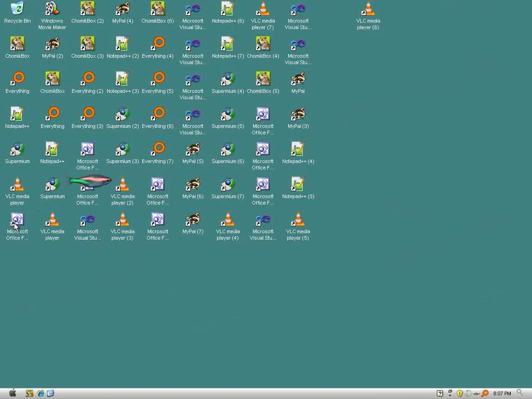Click the ChomikBox (4) desktop icon

point(263,48)
